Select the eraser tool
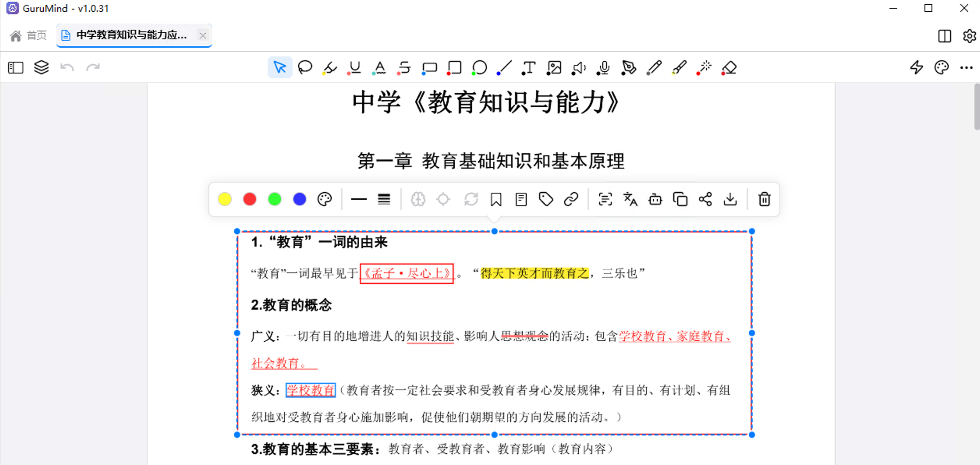Image resolution: width=980 pixels, height=465 pixels. [x=729, y=67]
